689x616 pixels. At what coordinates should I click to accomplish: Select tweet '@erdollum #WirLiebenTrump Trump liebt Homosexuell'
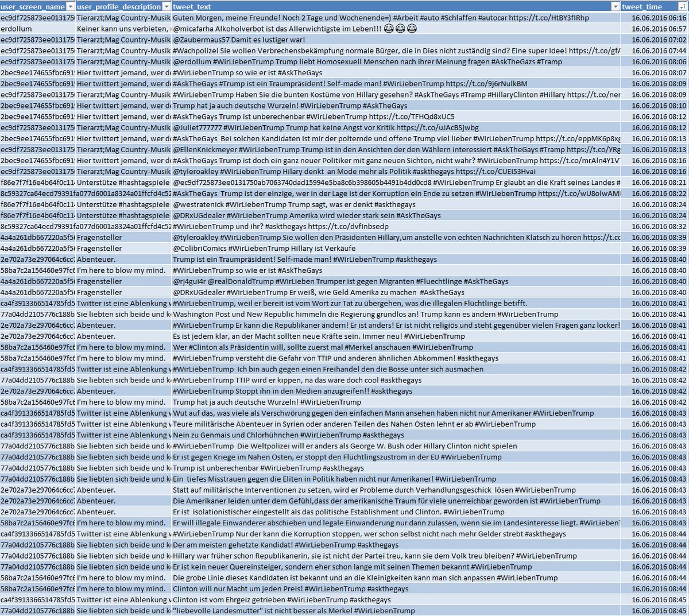[396, 61]
